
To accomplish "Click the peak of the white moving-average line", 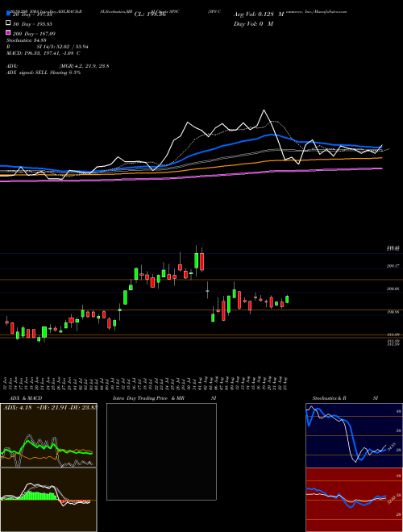I will (x=264, y=110).
